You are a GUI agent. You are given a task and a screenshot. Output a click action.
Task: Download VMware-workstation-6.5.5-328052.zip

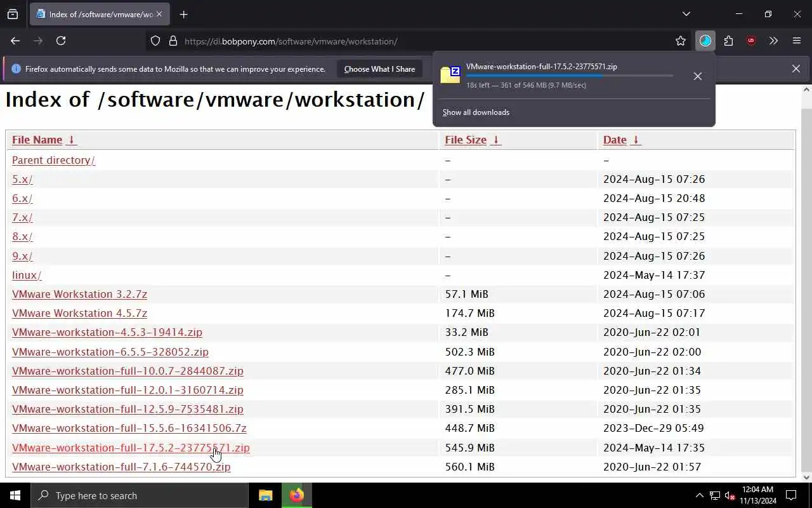point(110,352)
